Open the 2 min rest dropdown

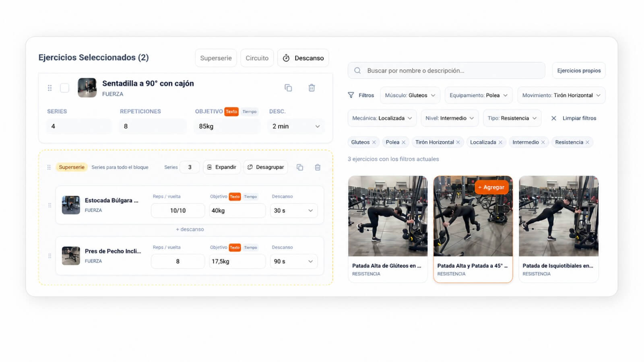point(296,126)
